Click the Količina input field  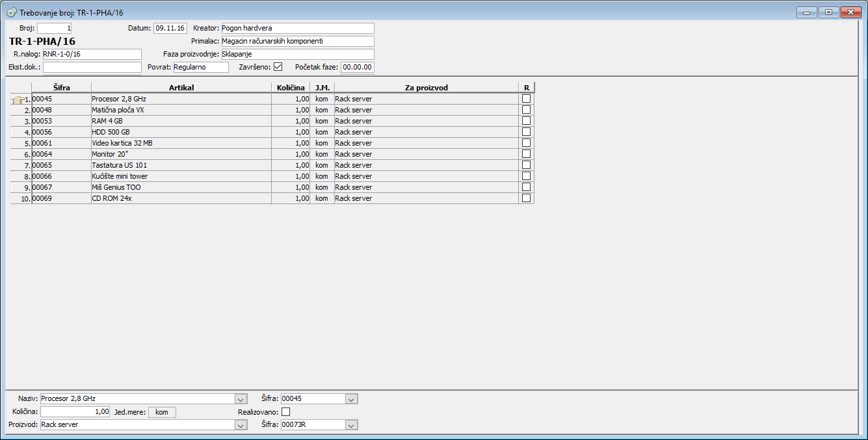(75, 412)
